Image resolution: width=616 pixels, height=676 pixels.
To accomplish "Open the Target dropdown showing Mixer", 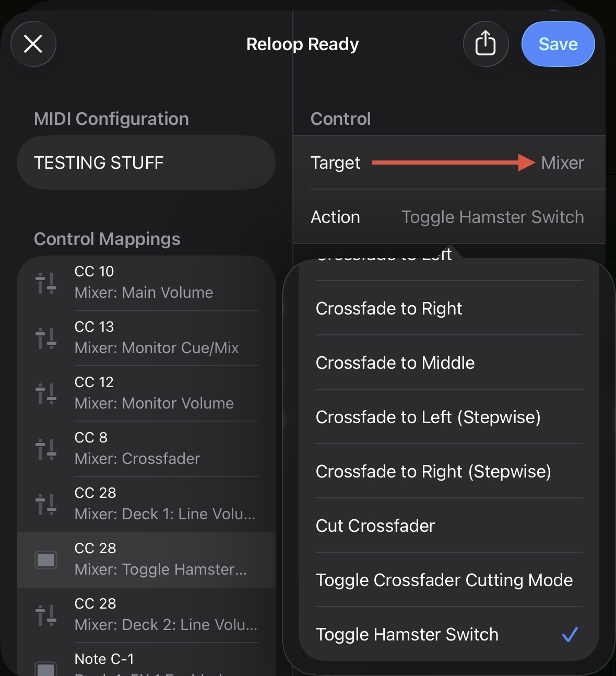I will pyautogui.click(x=562, y=163).
